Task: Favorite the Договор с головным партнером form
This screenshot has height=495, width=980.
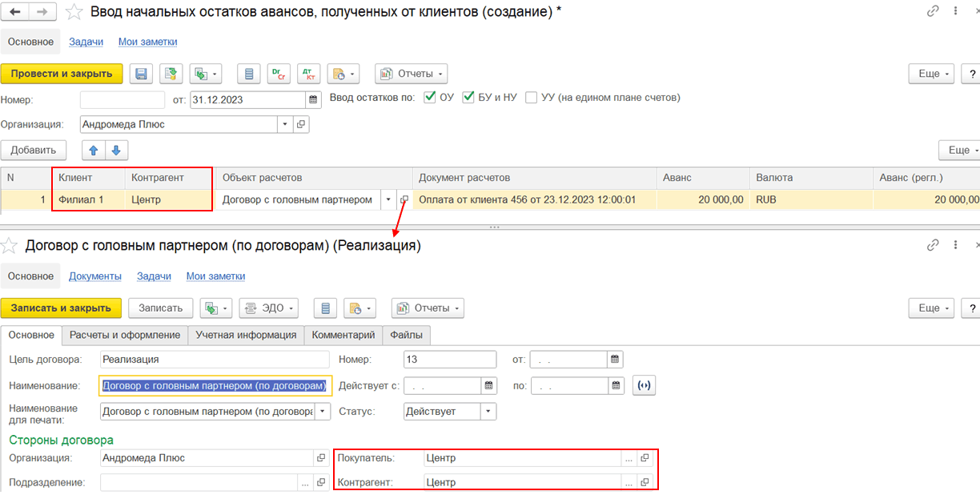Action: 10,246
